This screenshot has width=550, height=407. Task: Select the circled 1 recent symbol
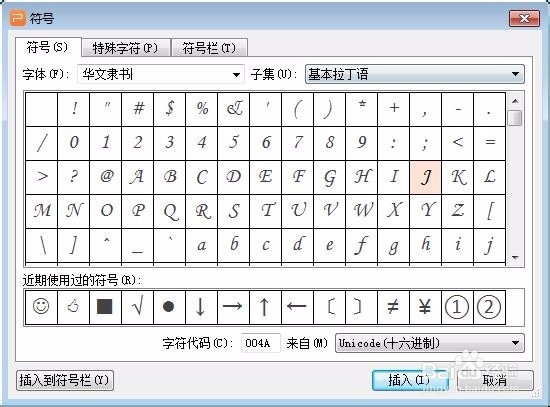point(457,307)
